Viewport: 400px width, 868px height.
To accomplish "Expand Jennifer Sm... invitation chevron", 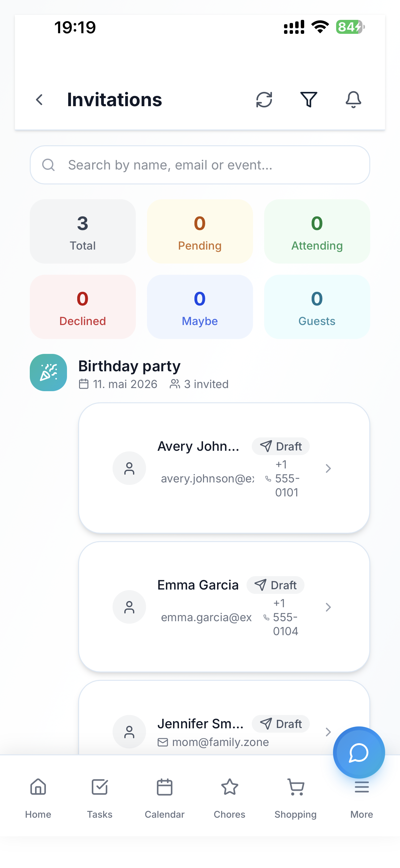I will tap(328, 732).
